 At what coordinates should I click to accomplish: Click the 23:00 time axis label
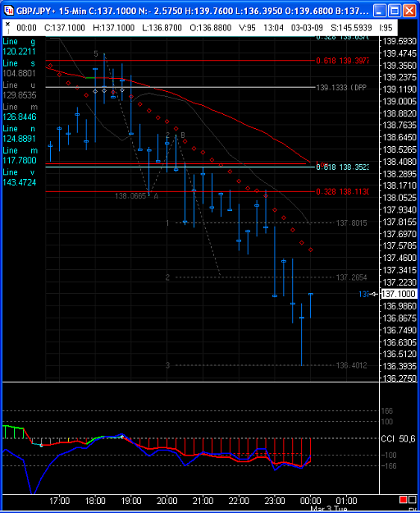pyautogui.click(x=275, y=501)
